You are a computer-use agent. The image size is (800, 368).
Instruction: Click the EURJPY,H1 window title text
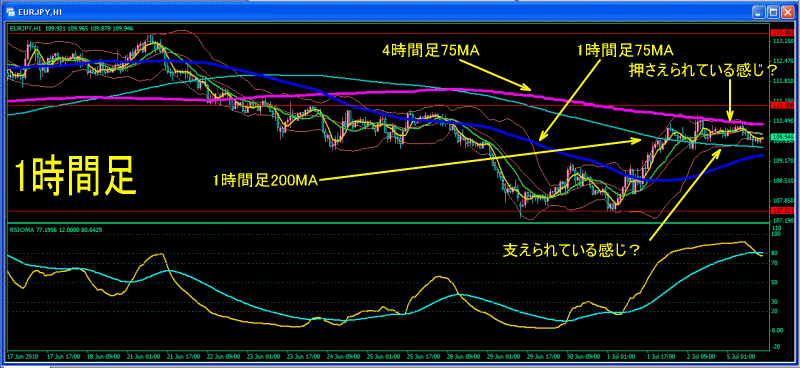(41, 12)
